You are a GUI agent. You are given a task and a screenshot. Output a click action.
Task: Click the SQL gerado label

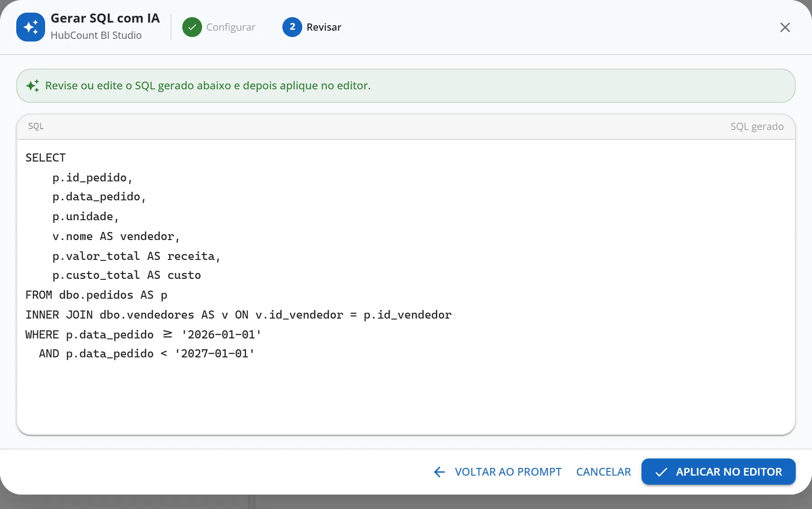coord(757,126)
